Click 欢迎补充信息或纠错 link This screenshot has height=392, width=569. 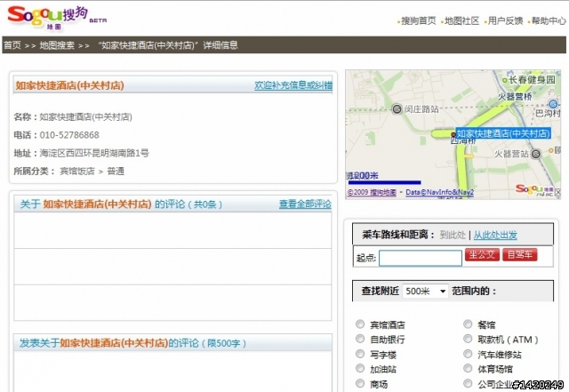pyautogui.click(x=293, y=85)
